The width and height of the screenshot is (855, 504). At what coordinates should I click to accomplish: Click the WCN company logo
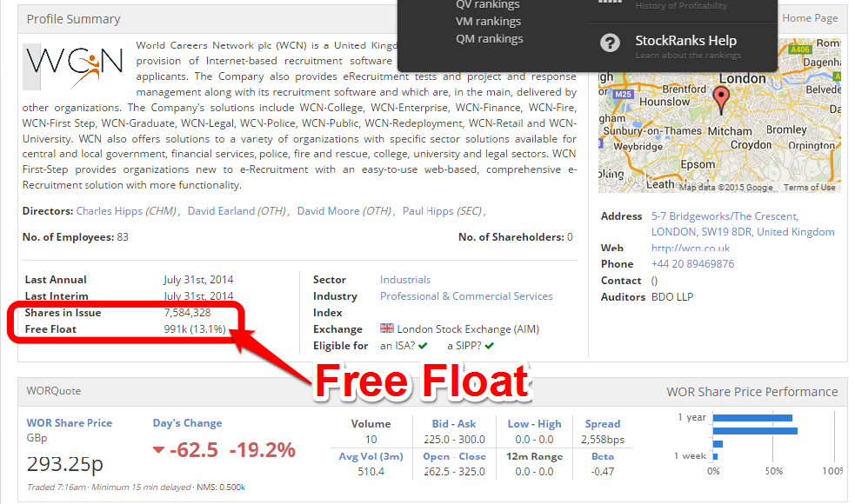click(x=73, y=66)
